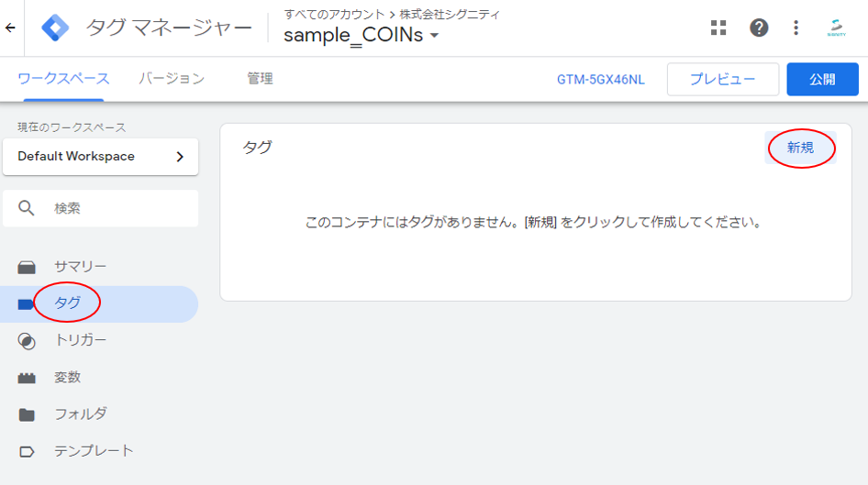Click the 変数 block icon
This screenshot has height=485, width=868.
(27, 378)
